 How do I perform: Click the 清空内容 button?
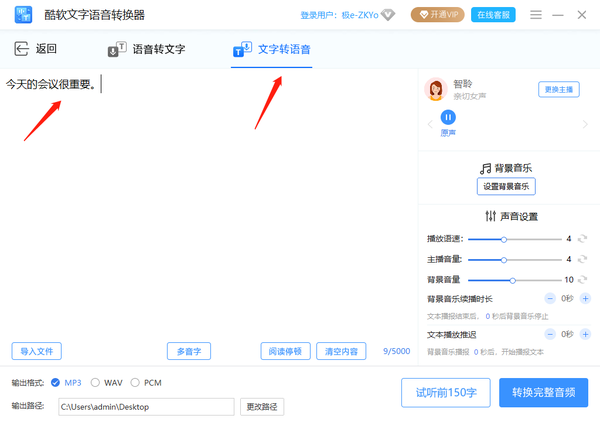341,351
